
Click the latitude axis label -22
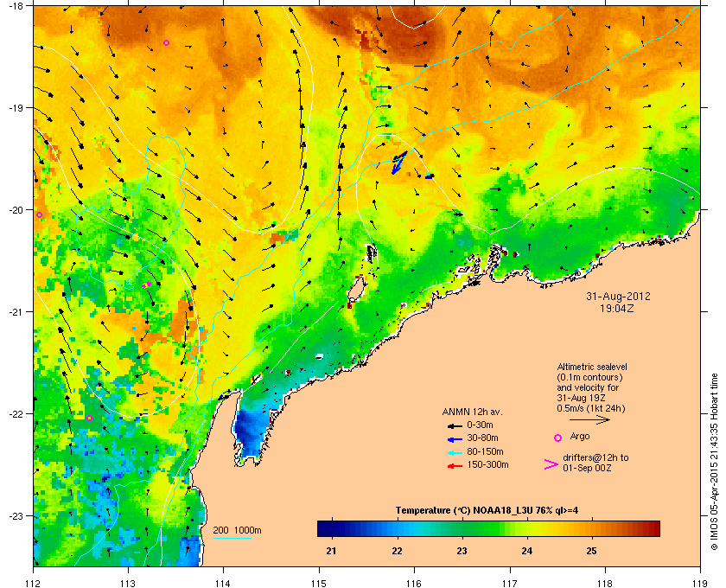point(16,414)
